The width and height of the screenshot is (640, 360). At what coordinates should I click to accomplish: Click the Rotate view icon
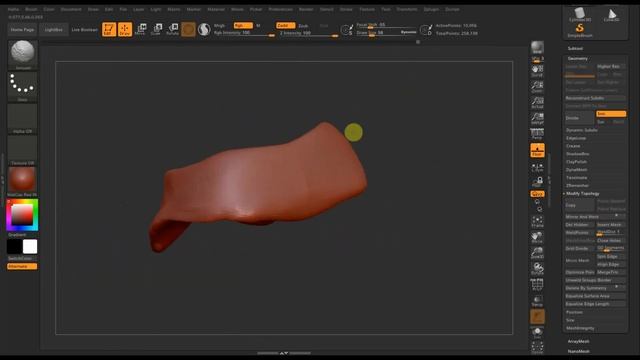click(x=537, y=268)
